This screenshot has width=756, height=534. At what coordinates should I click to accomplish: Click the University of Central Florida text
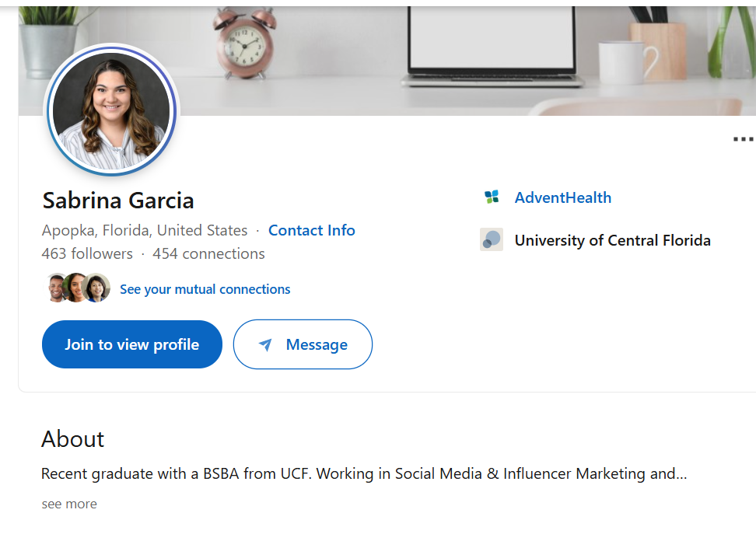612,240
